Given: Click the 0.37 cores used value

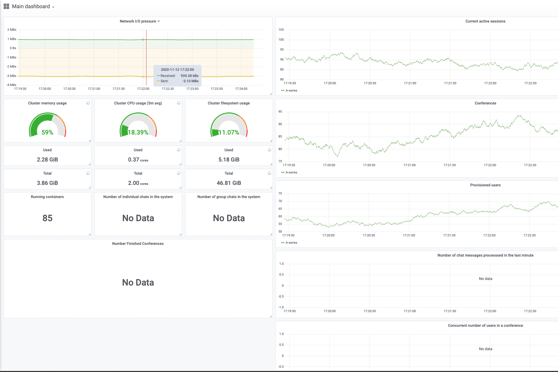Looking at the screenshot, I should tap(138, 159).
